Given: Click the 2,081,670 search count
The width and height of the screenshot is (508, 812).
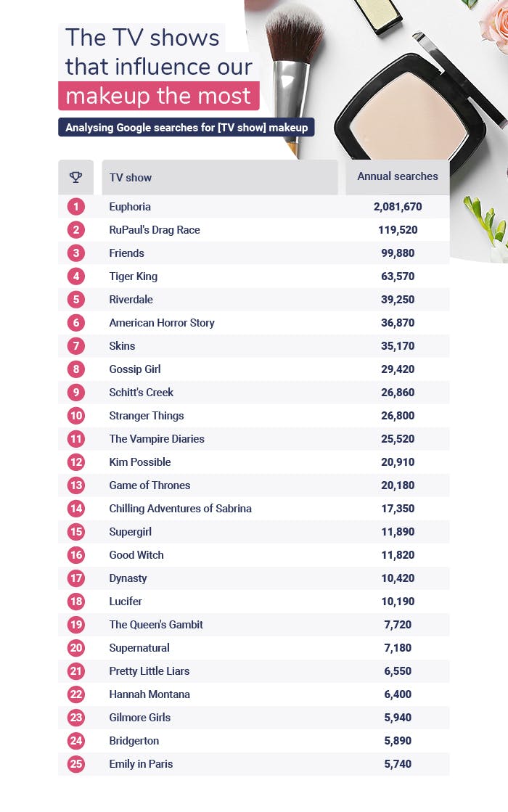Looking at the screenshot, I should pyautogui.click(x=398, y=207).
